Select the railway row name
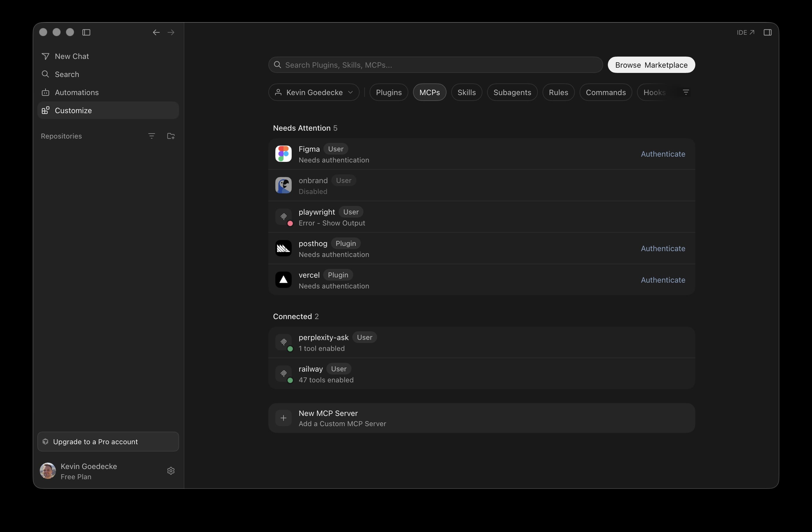This screenshot has width=812, height=532. 310,369
